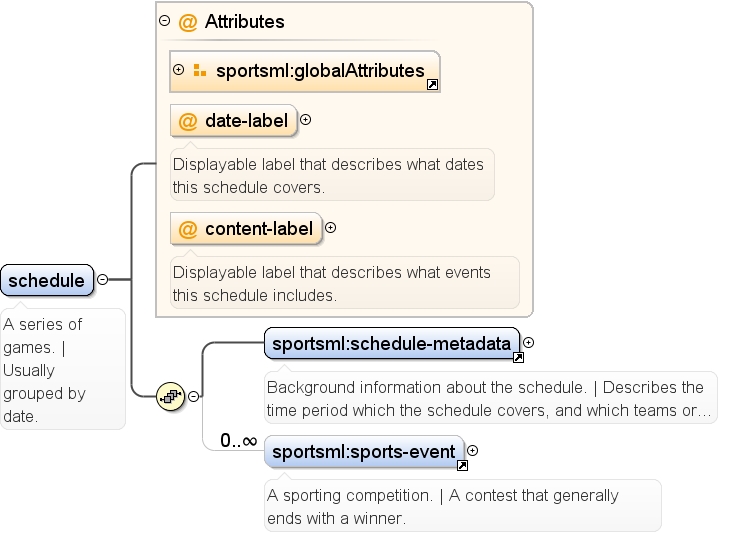Click the reference arrow on sportsml:sports-event

point(462,466)
